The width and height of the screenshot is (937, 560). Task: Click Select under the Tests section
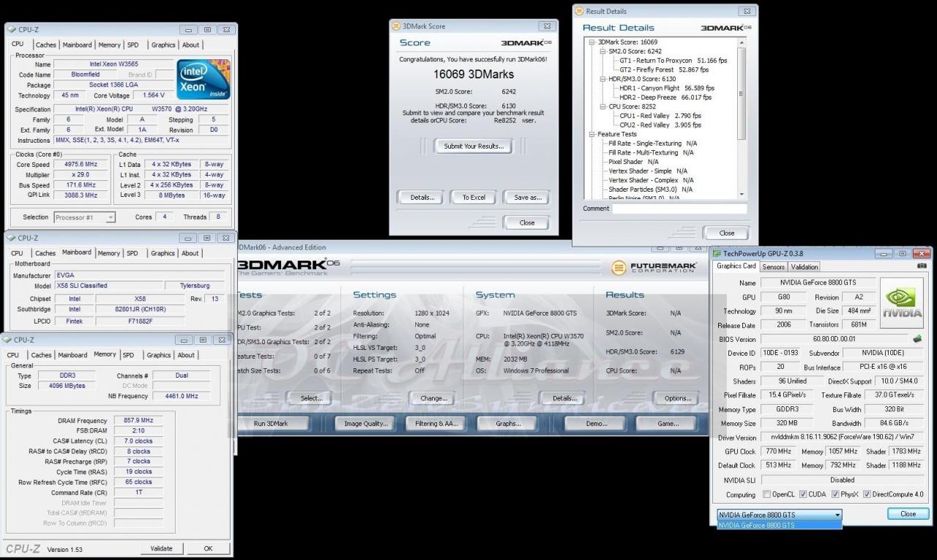pos(311,398)
